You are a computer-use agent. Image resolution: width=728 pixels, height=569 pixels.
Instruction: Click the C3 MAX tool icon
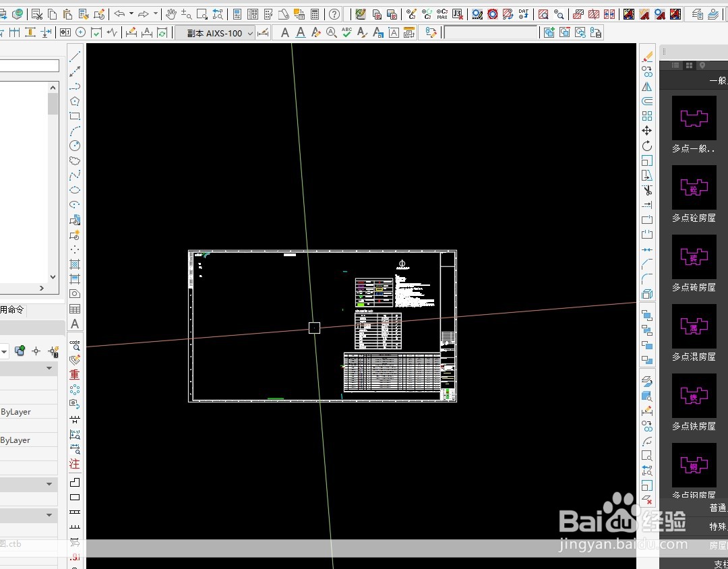442,14
